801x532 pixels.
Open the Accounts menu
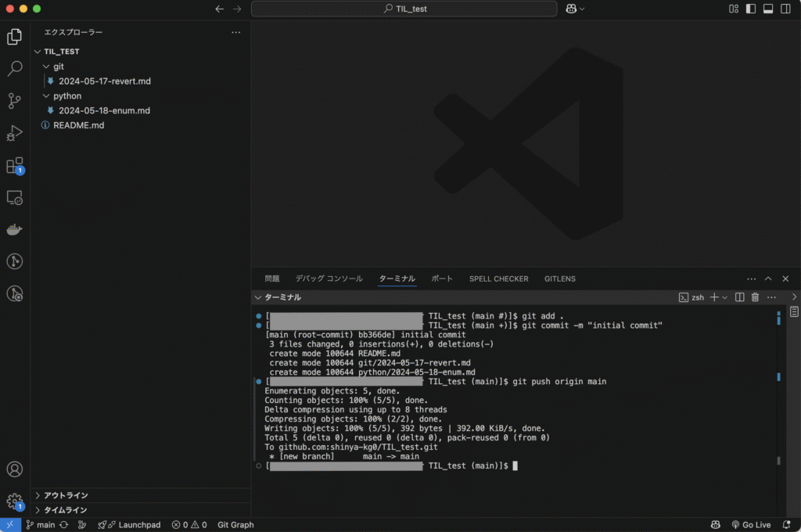click(15, 469)
